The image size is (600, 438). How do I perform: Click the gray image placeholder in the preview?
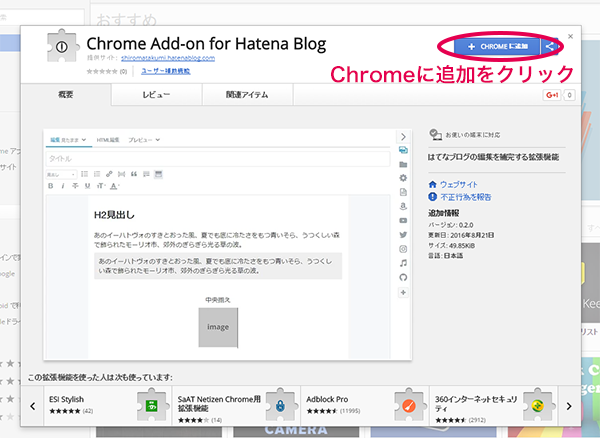218,327
